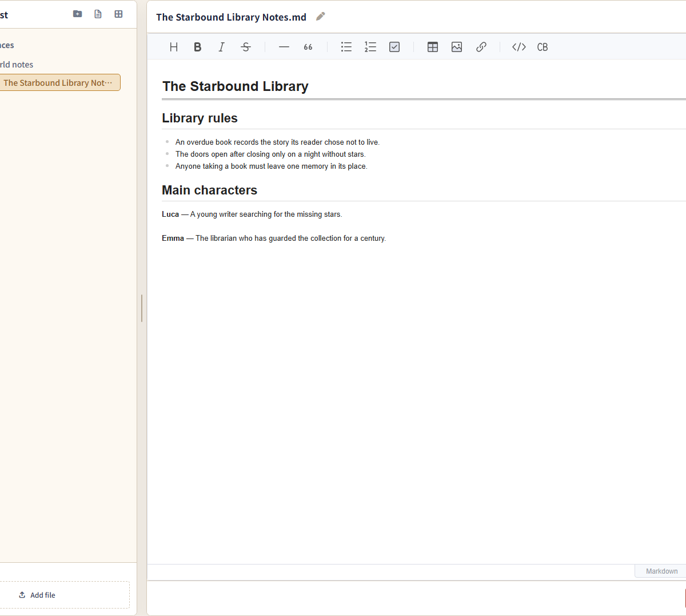The height and width of the screenshot is (616, 686).
Task: Insert inline code
Action: point(519,47)
